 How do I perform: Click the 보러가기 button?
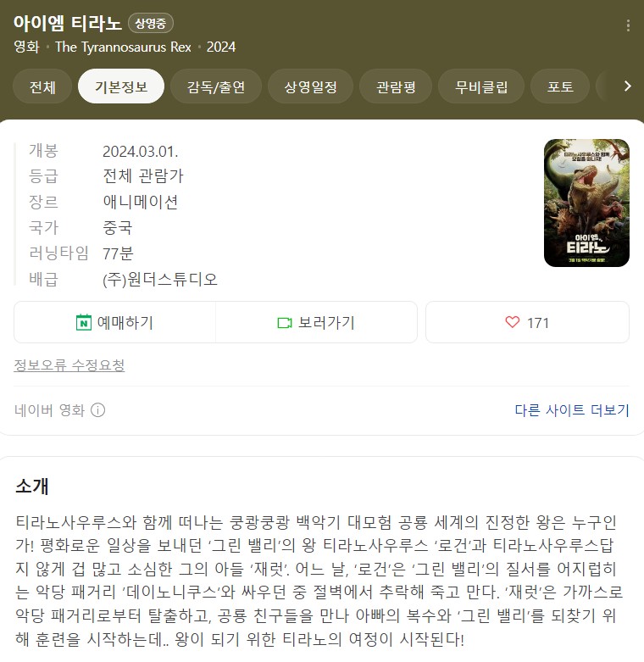[317, 323]
